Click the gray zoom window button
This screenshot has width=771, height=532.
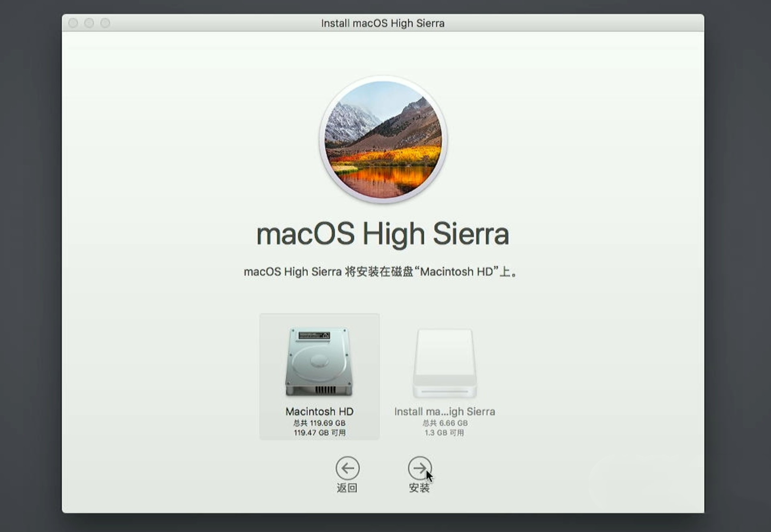105,23
